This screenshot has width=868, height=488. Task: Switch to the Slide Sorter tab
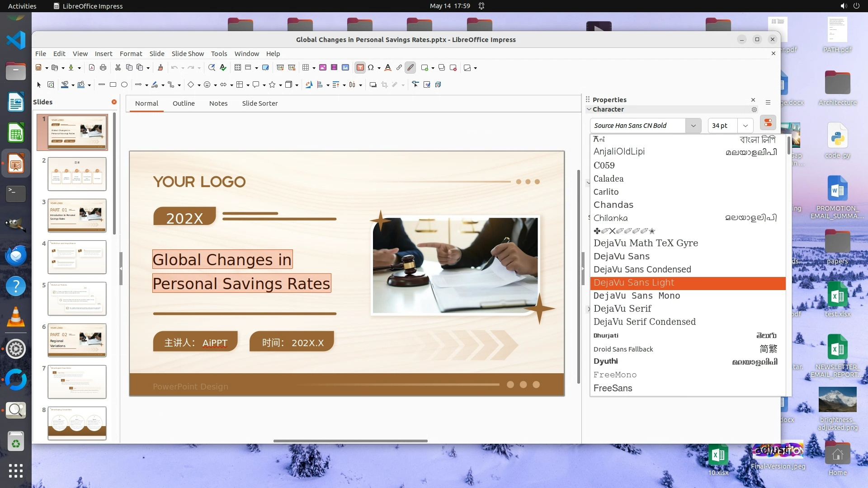(259, 103)
